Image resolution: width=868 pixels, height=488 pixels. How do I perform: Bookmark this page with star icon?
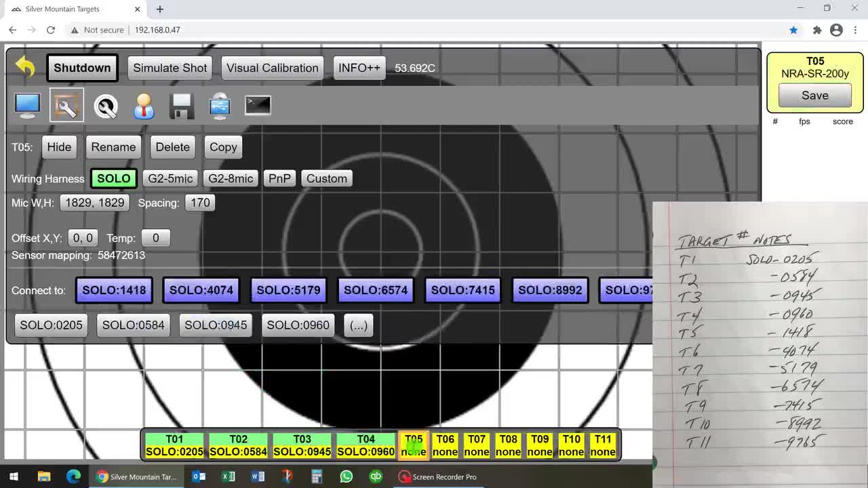click(x=793, y=30)
